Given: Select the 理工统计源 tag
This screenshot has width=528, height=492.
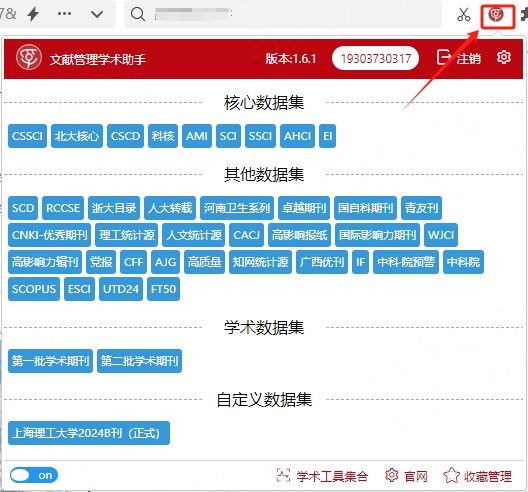Looking at the screenshot, I should point(127,235).
